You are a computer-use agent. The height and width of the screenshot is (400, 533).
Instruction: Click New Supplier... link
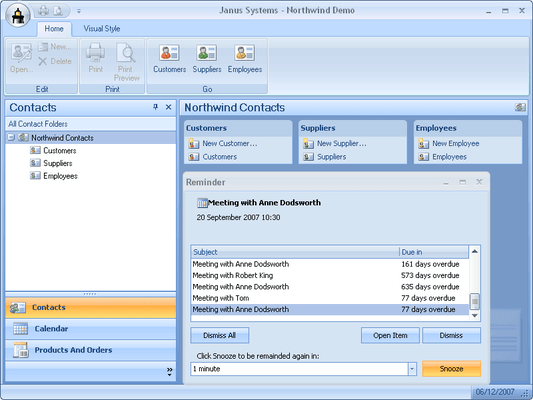342,143
